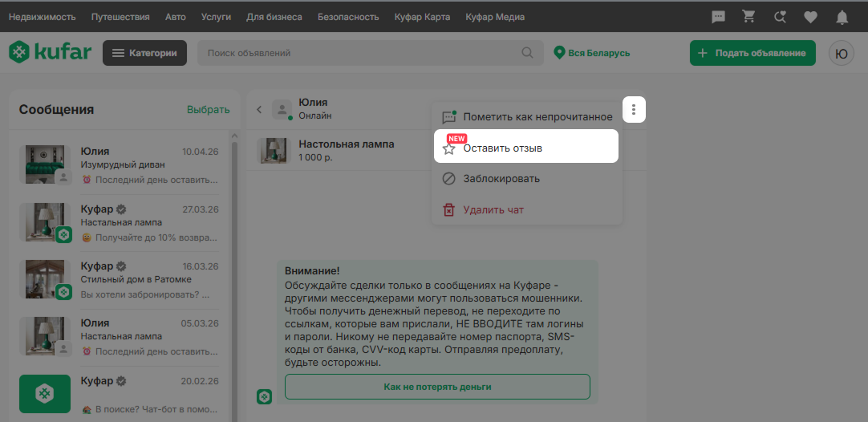Viewport: 868px width, 422px height.
Task: Open the Путешествия navigation link
Action: [120, 17]
